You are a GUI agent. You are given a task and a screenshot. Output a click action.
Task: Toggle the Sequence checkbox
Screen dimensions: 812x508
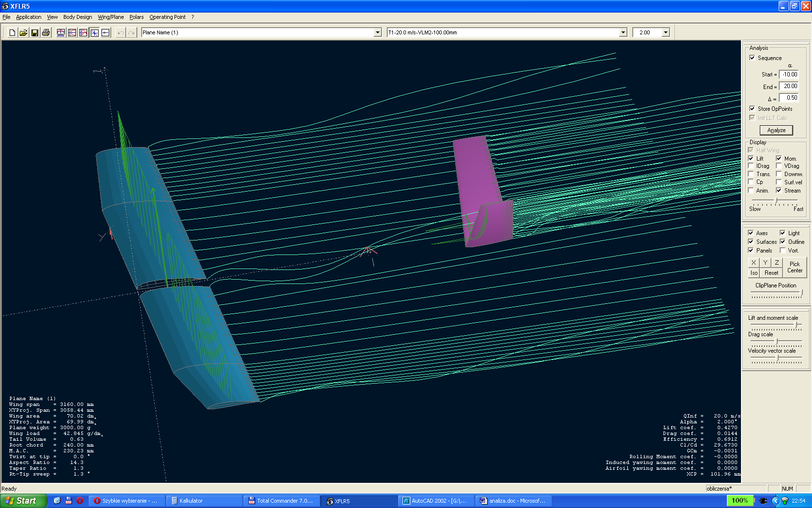coord(752,58)
